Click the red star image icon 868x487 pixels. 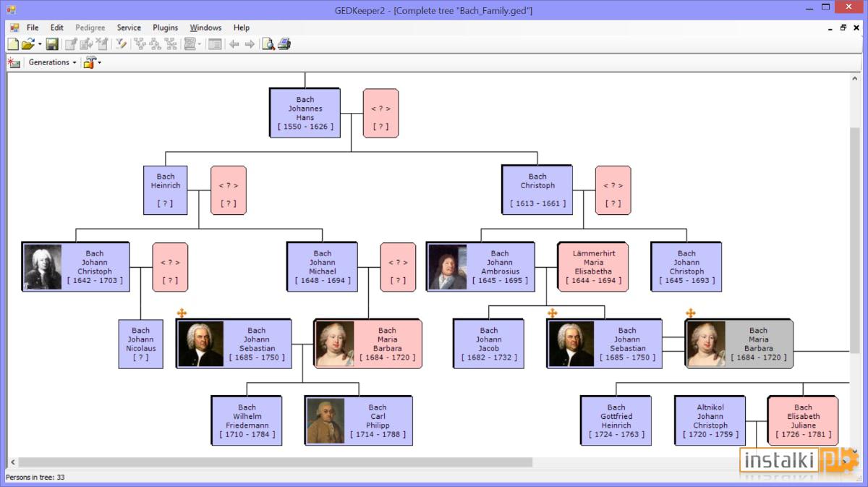click(14, 62)
